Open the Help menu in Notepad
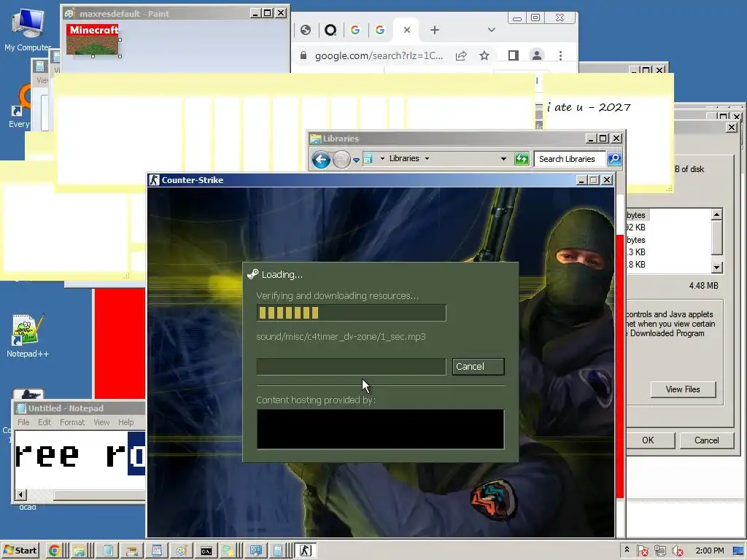Image resolution: width=747 pixels, height=560 pixels. (125, 422)
